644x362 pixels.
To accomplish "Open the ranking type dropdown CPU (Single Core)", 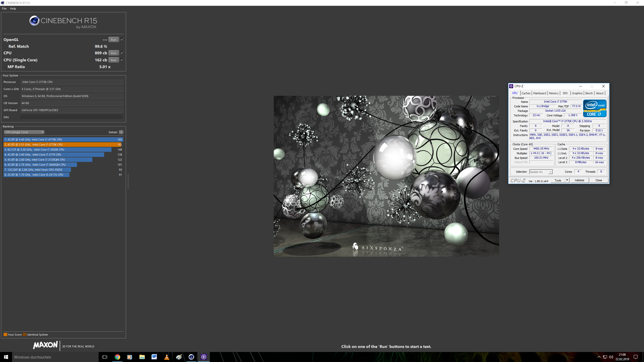I will (24, 132).
